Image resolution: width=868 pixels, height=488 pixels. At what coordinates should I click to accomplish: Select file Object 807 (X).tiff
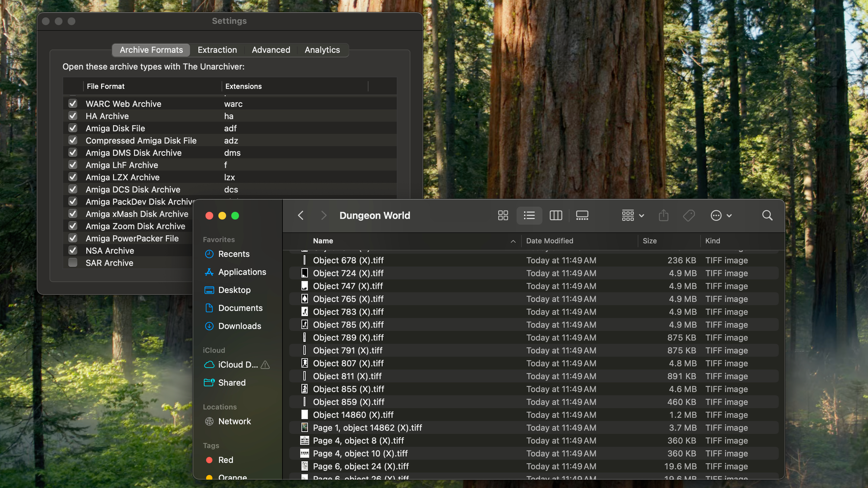(348, 363)
